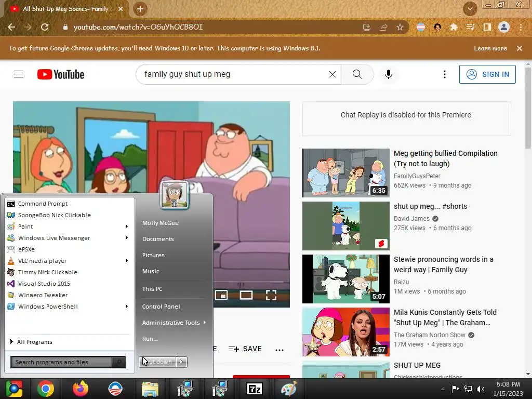Image resolution: width=532 pixels, height=399 pixels.
Task: Switch video to theater mode
Action: [x=246, y=295]
